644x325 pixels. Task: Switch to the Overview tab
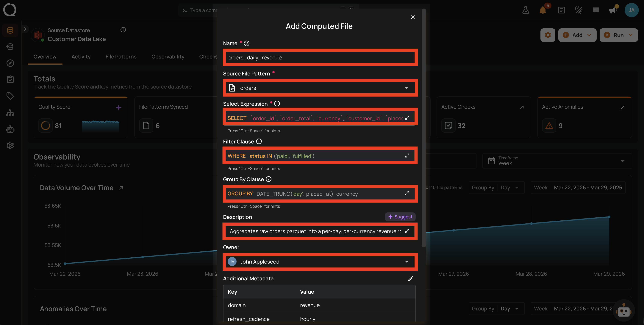point(45,57)
